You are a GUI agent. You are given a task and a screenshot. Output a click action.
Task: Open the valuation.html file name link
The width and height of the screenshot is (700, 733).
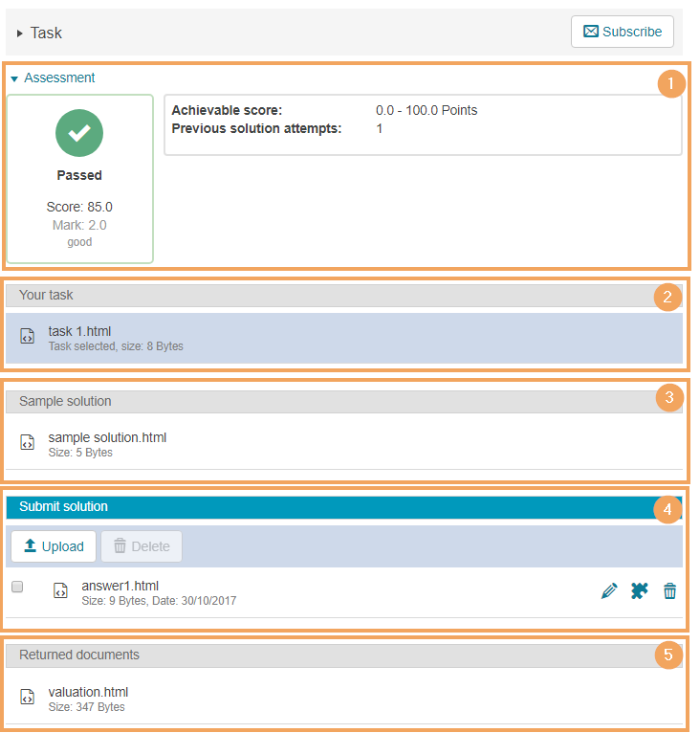[x=88, y=692]
